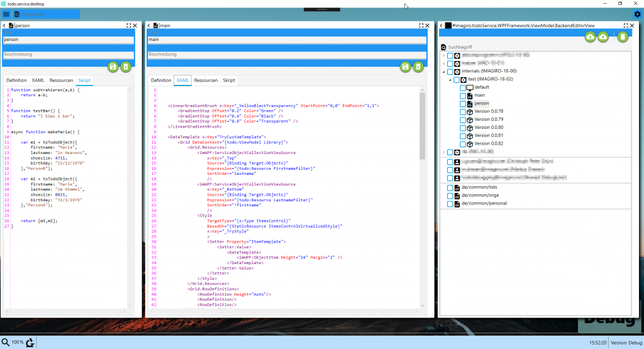This screenshot has height=349, width=644.
Task: Reset zoom with the refresh icon beside 100%
Action: click(x=30, y=343)
